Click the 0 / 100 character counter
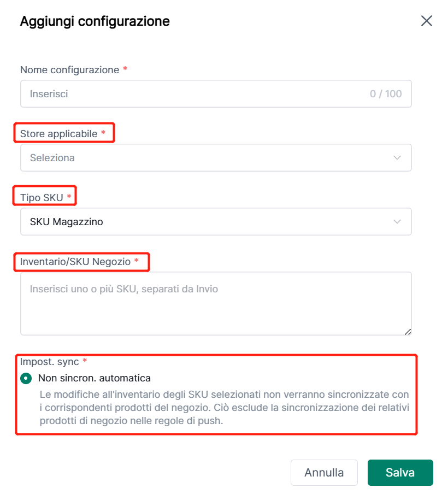448x494 pixels. (x=386, y=94)
